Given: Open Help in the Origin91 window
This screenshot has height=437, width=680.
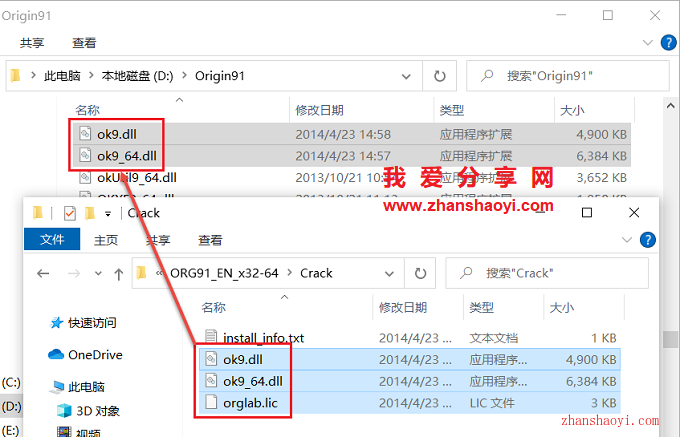Looking at the screenshot, I should click(x=668, y=42).
